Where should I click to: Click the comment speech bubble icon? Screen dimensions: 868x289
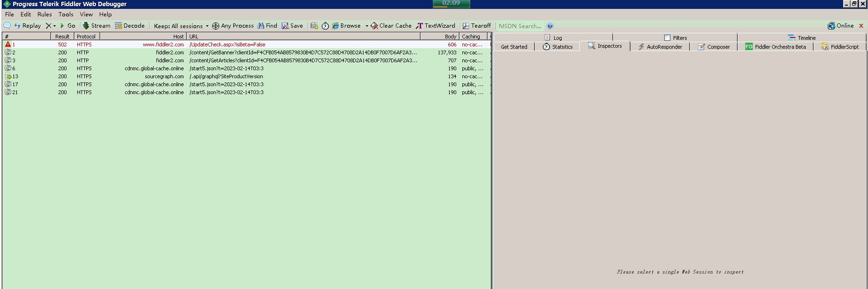[x=7, y=26]
